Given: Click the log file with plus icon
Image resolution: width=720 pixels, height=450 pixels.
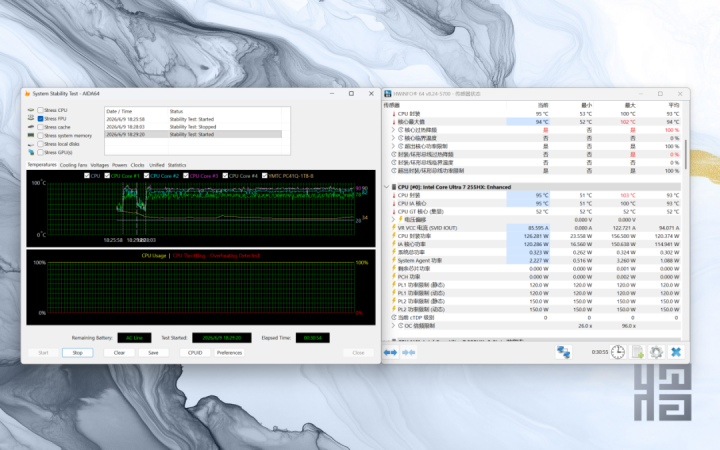Looking at the screenshot, I should (637, 352).
